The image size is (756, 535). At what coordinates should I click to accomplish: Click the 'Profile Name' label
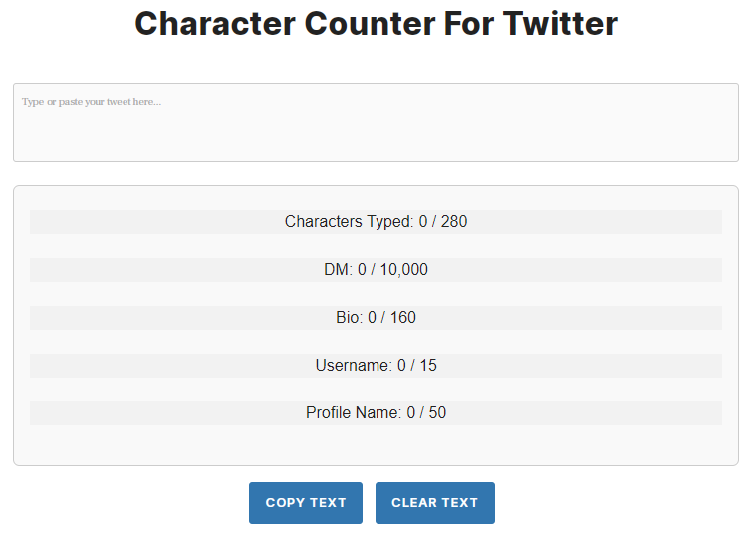click(x=353, y=413)
